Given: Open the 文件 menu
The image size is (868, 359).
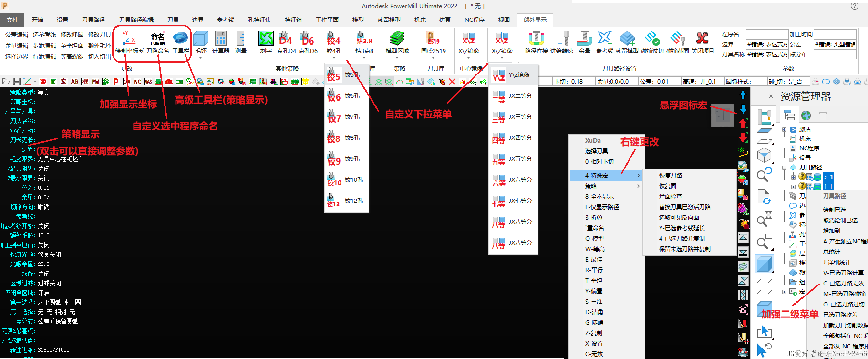Looking at the screenshot, I should pyautogui.click(x=12, y=20).
